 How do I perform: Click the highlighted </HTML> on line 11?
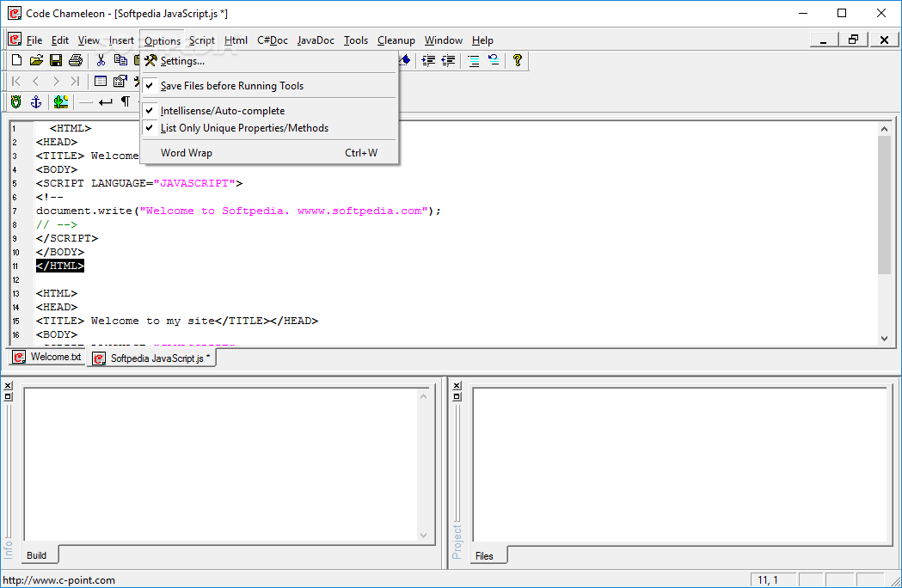[x=60, y=266]
